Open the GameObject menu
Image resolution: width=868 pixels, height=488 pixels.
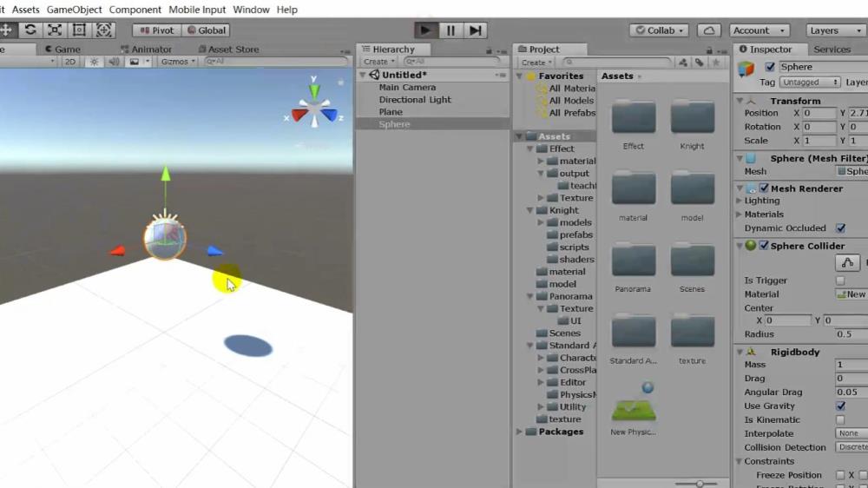[74, 10]
